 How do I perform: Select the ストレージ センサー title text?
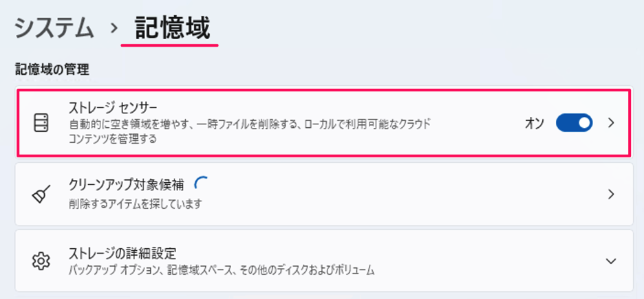(x=114, y=109)
